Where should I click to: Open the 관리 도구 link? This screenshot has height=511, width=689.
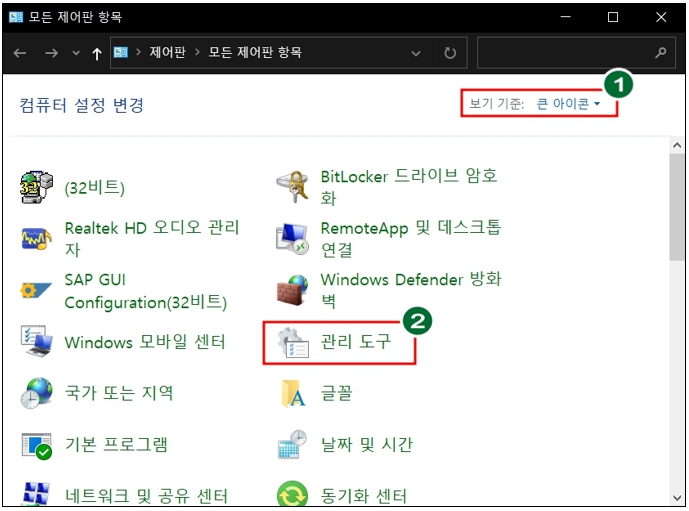coord(355,341)
